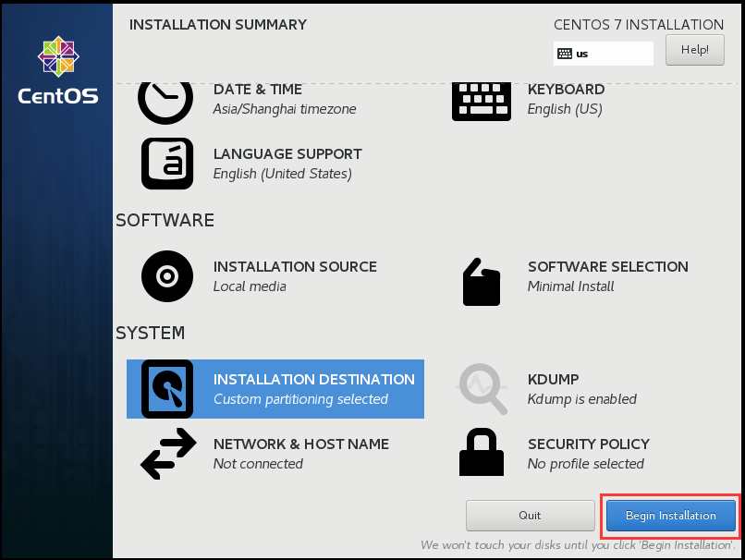Select SECURITY POLICY heading

coord(589,444)
